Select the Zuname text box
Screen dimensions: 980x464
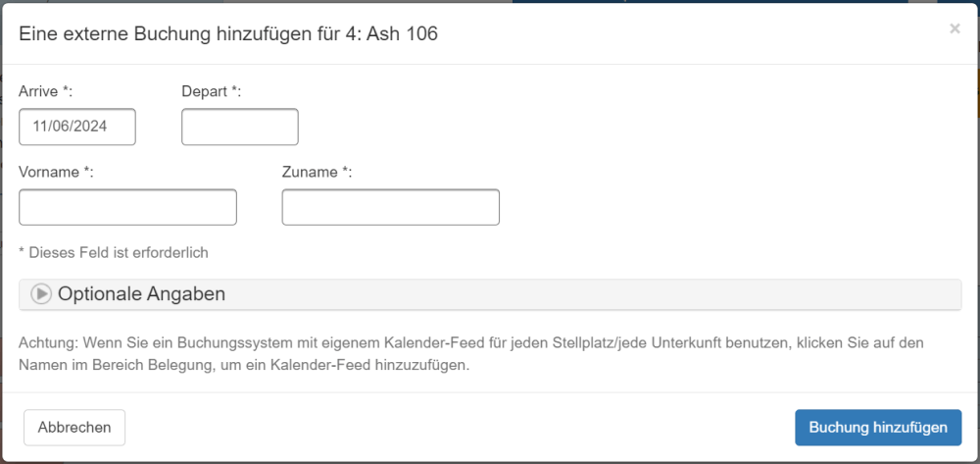click(x=391, y=207)
